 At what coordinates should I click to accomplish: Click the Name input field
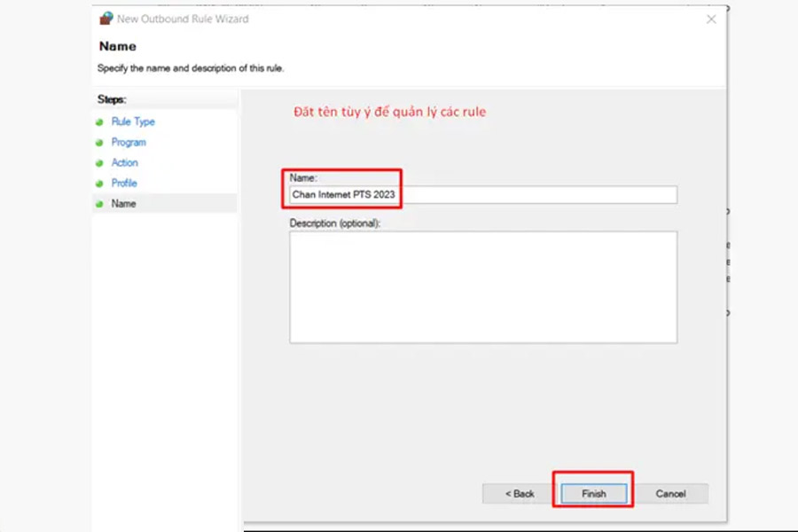pos(483,194)
